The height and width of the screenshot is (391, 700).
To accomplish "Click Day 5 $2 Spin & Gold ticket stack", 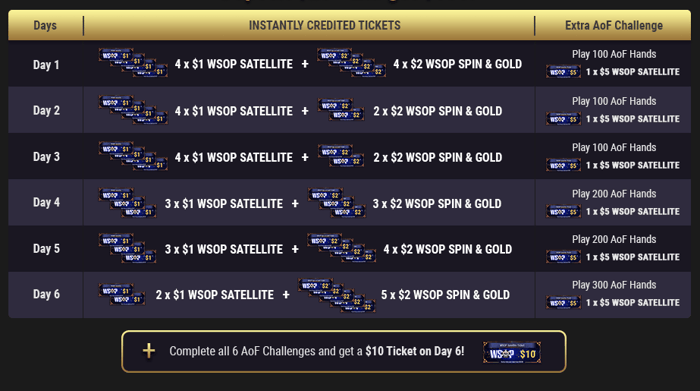I will [x=342, y=248].
